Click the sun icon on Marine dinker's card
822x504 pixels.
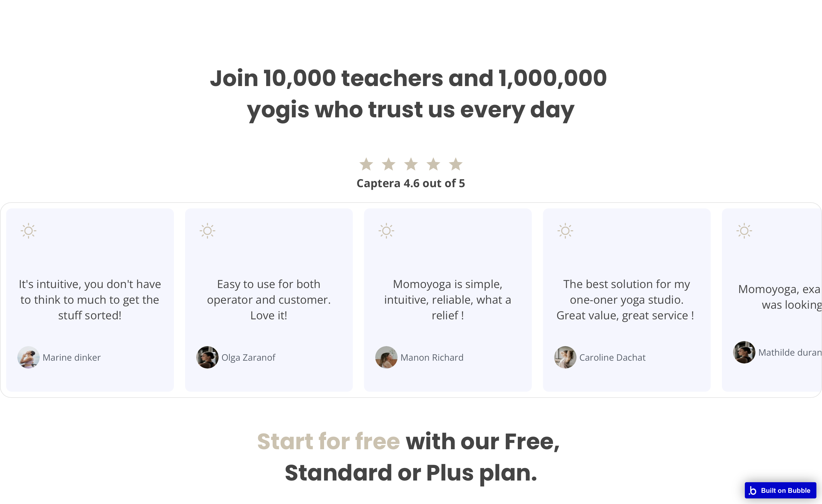28,231
